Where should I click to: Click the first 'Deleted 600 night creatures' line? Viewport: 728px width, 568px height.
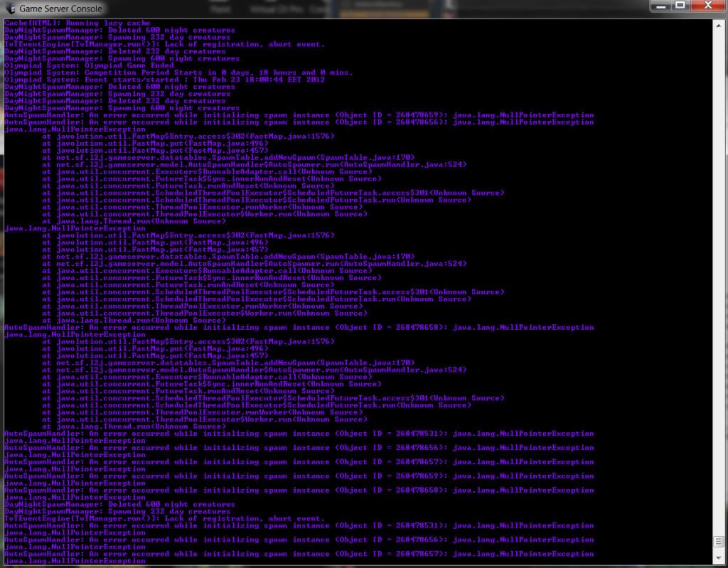(119, 30)
